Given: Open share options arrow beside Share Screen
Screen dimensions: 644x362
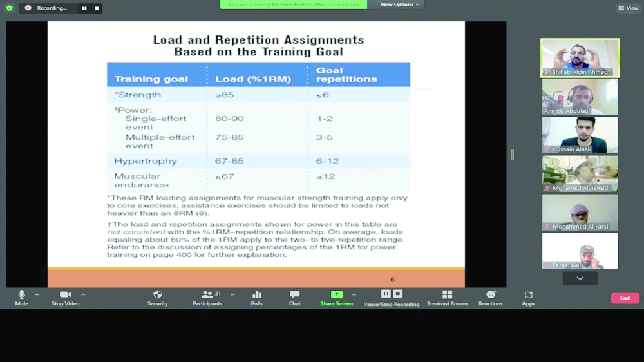Looking at the screenshot, I should tap(354, 294).
